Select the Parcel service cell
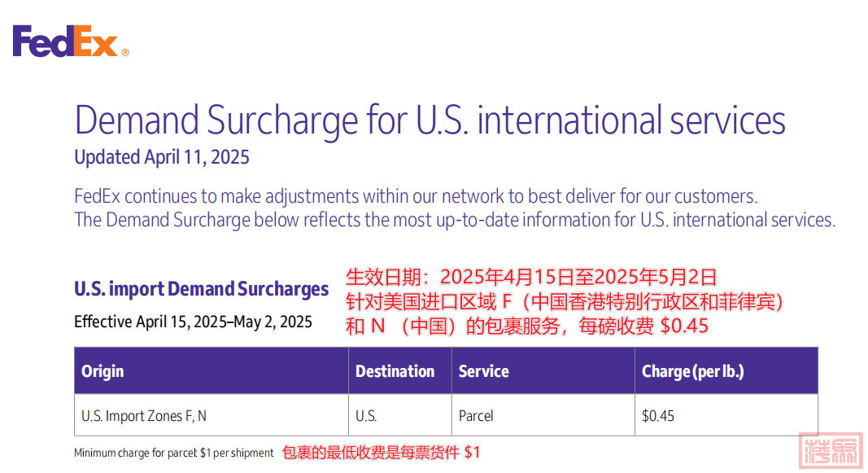Screen dimensions: 868x473 (543, 415)
